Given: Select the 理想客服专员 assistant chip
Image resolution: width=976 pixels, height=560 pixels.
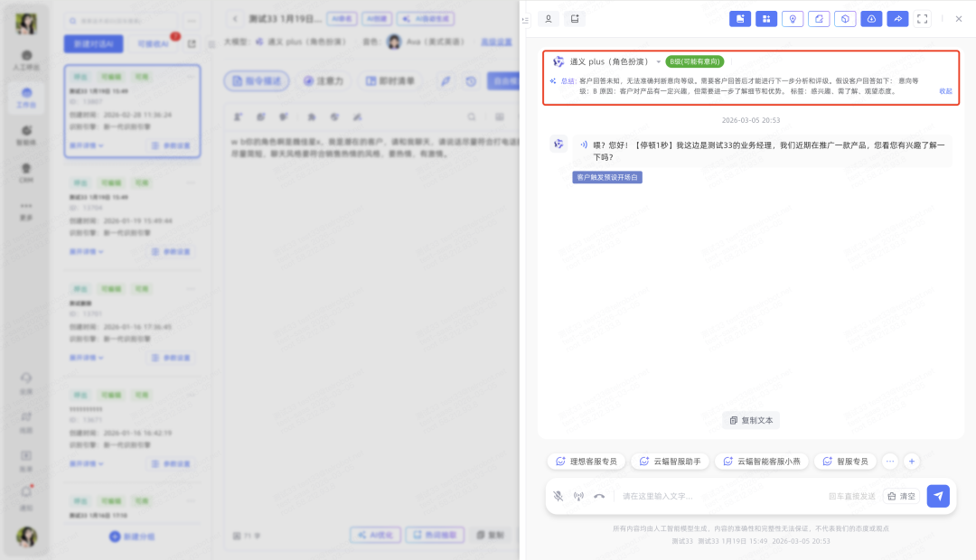Looking at the screenshot, I should click(x=586, y=462).
